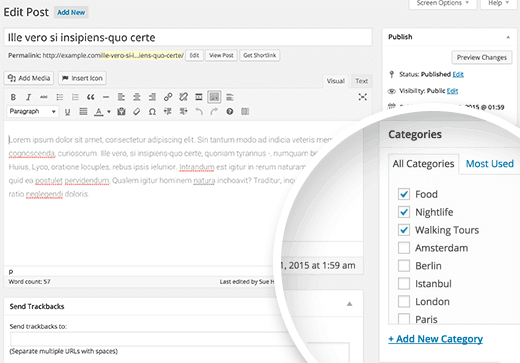
Task: Expand Screen Options panel
Action: [443, 3]
